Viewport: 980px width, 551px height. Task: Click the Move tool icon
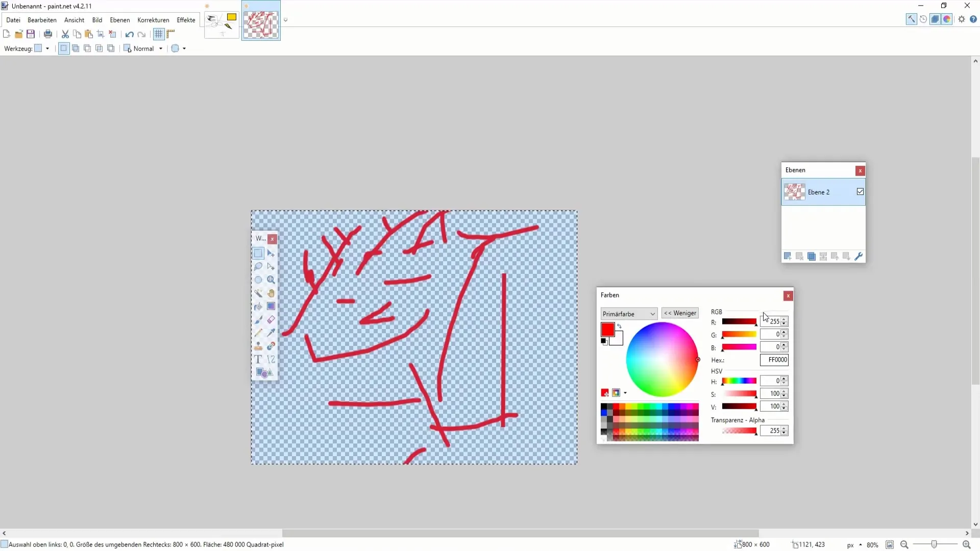point(271,253)
